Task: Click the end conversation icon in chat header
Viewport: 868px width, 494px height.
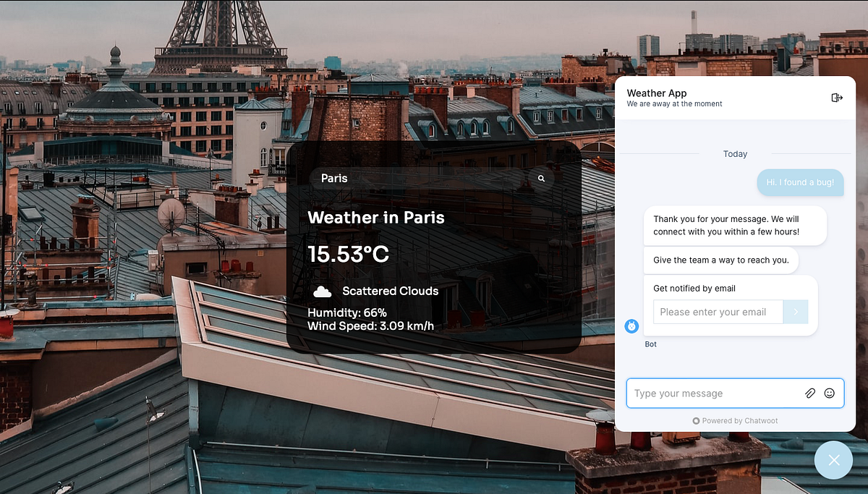Action: click(x=837, y=97)
